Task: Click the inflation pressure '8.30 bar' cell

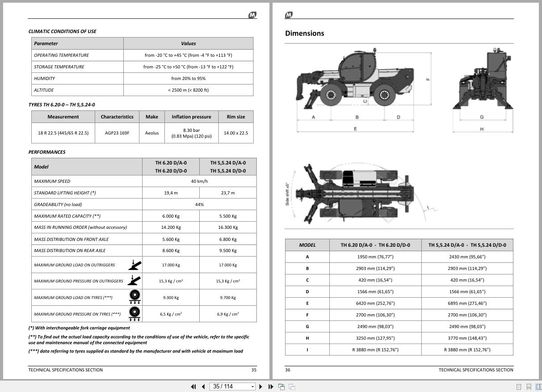Action: tap(191, 133)
